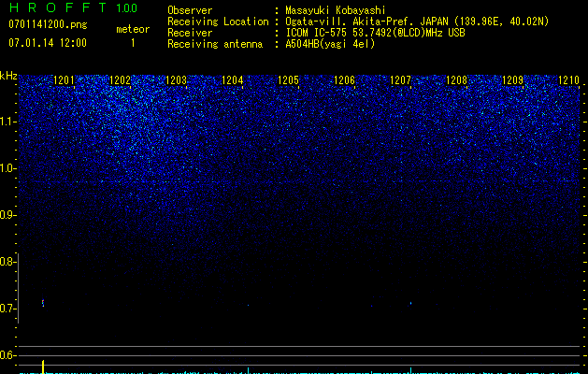
Task: Click the 1205 time marker
Action: (288, 80)
